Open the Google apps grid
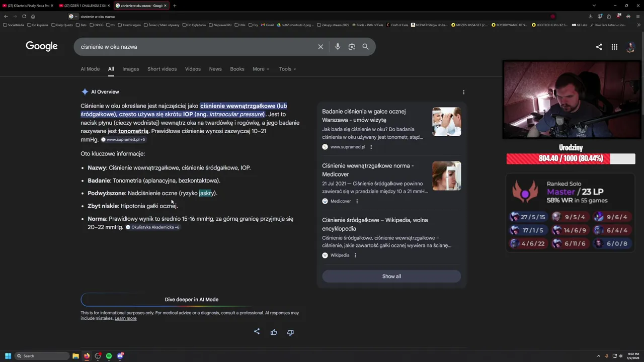 tap(614, 47)
